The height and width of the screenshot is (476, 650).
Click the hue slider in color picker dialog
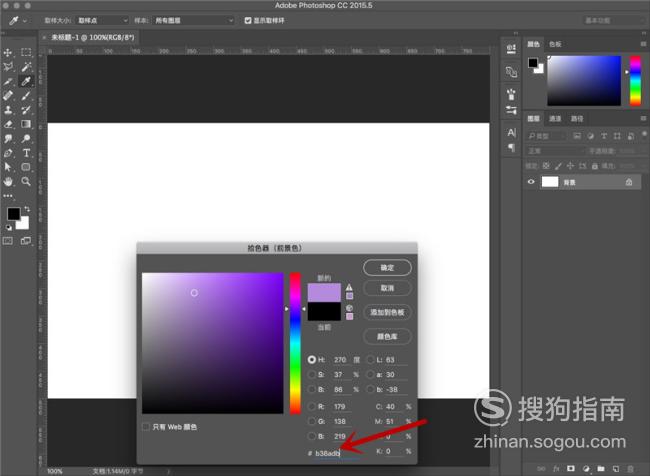point(295,343)
